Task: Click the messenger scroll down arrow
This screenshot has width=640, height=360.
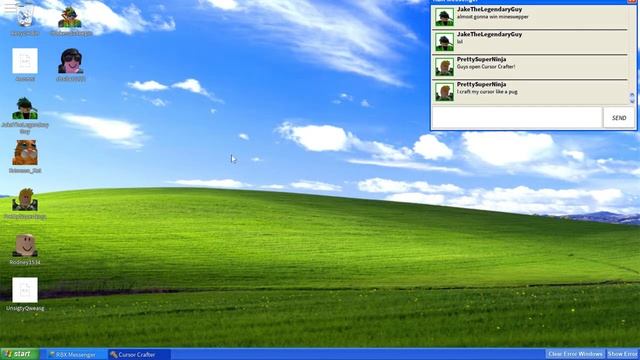Action: pos(632,100)
